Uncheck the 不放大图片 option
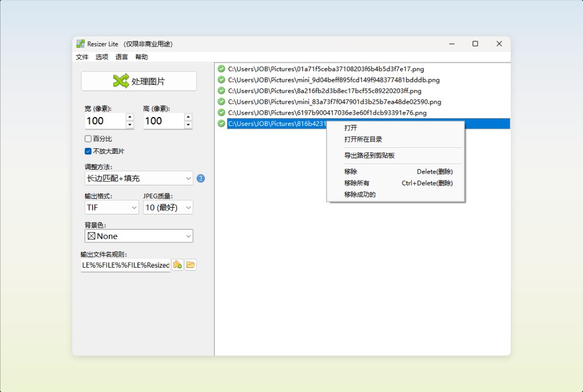The height and width of the screenshot is (392, 583). [87, 150]
